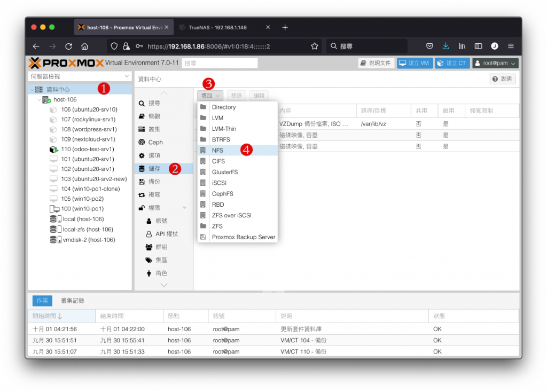Reload the page with refresh icon

coord(69,46)
